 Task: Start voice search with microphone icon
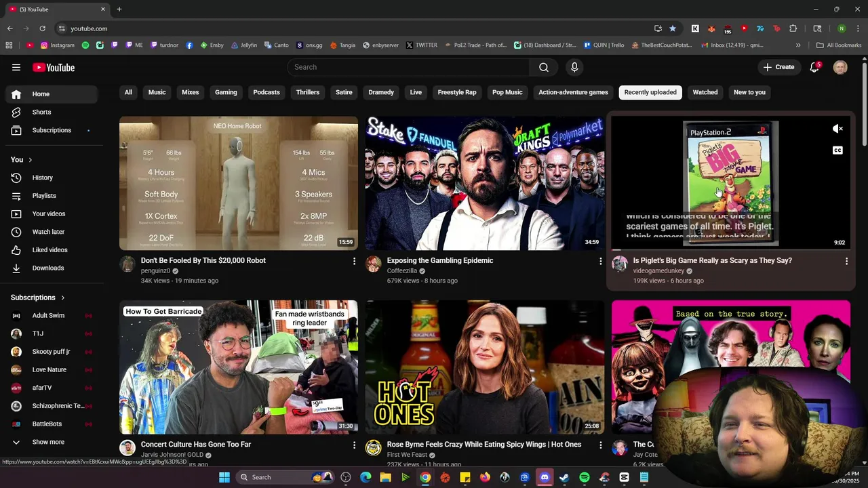tap(574, 67)
